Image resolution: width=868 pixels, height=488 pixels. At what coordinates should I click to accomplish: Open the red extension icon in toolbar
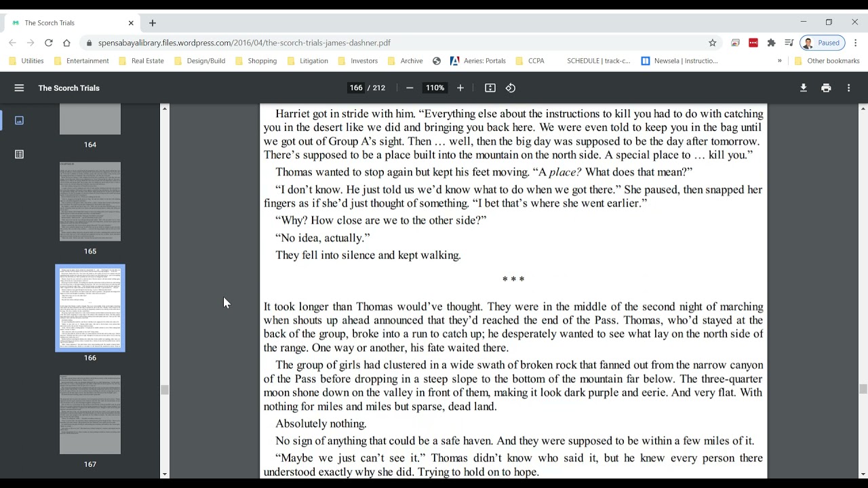753,43
